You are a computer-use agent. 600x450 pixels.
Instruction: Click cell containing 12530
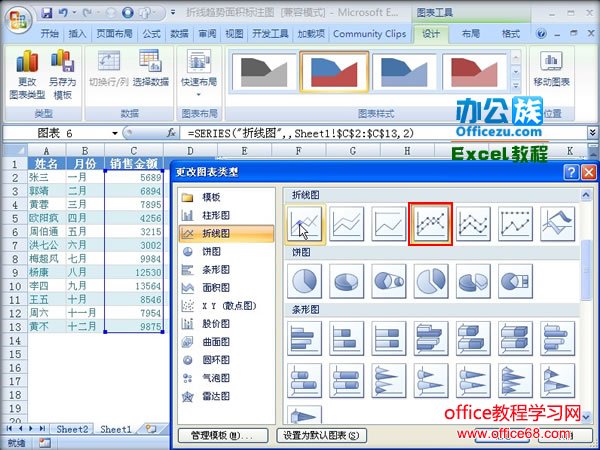click(134, 272)
